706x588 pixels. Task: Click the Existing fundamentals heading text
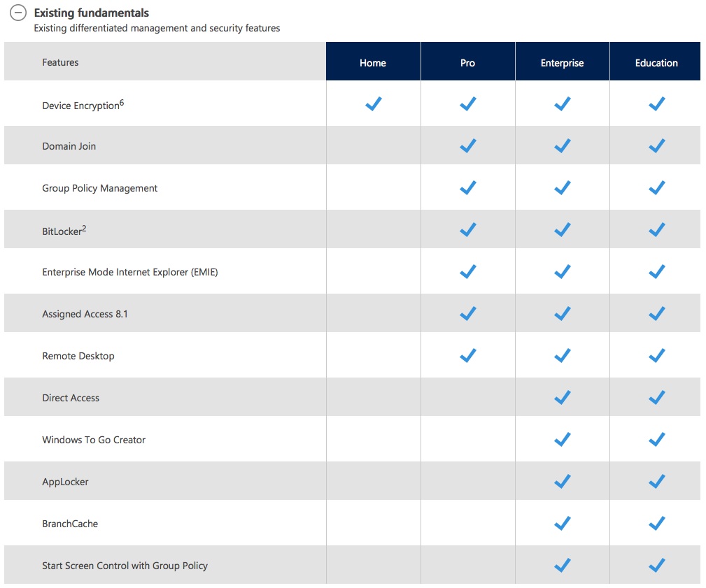pyautogui.click(x=92, y=13)
